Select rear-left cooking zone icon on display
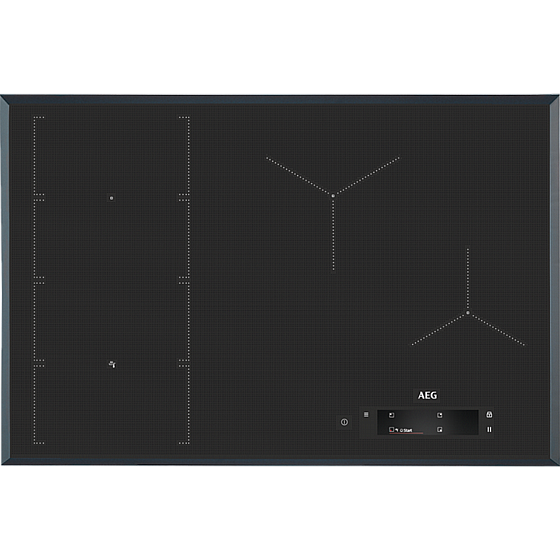The width and height of the screenshot is (560, 560). (392, 415)
